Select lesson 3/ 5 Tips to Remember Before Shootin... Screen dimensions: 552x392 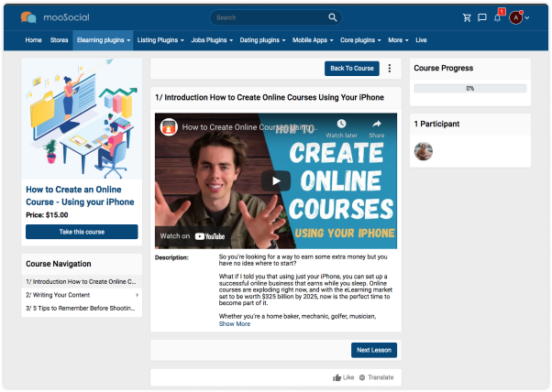tap(81, 309)
